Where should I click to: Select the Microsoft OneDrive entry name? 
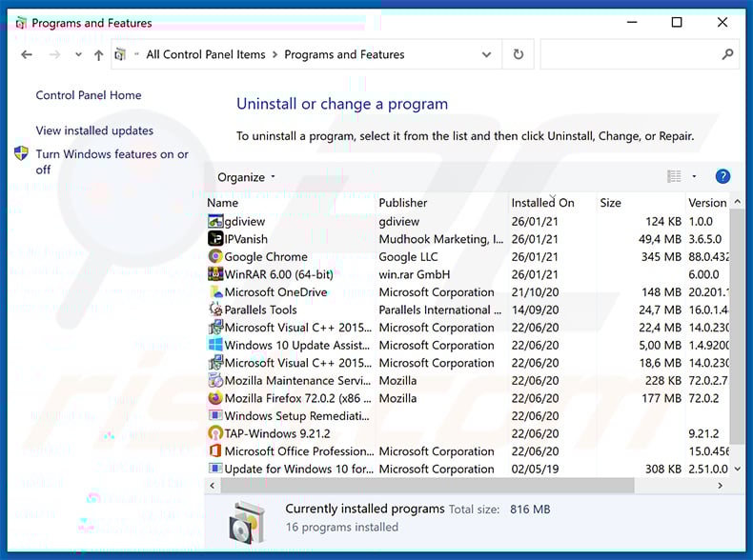click(275, 292)
